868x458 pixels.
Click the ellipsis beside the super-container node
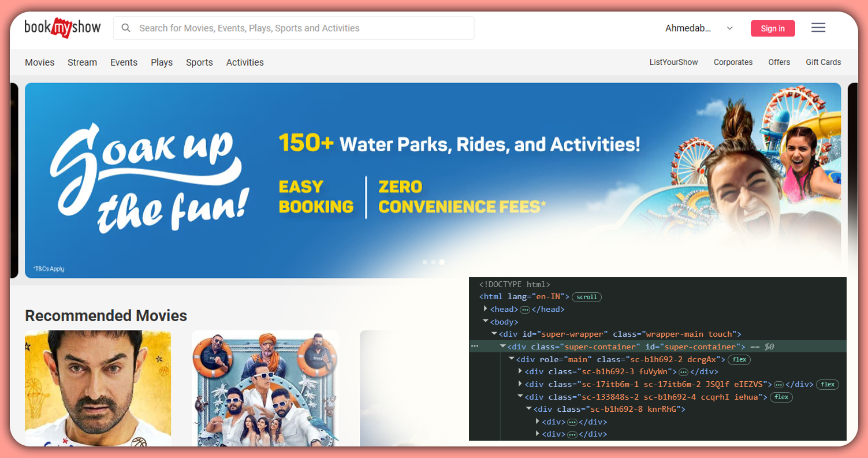coord(475,346)
